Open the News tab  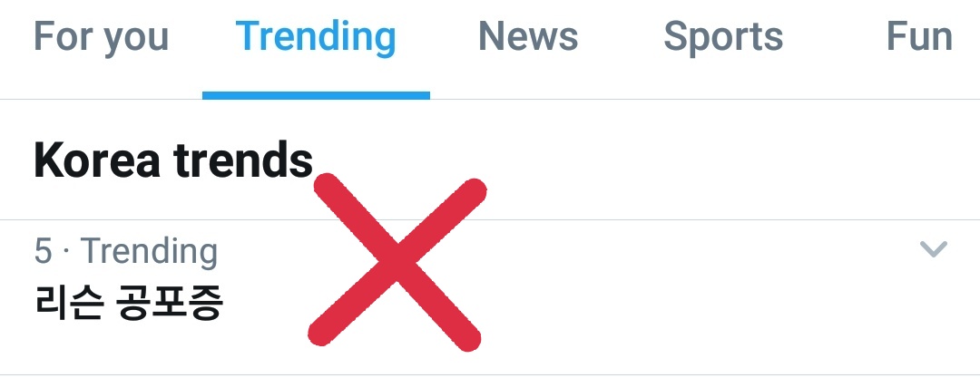(x=528, y=36)
